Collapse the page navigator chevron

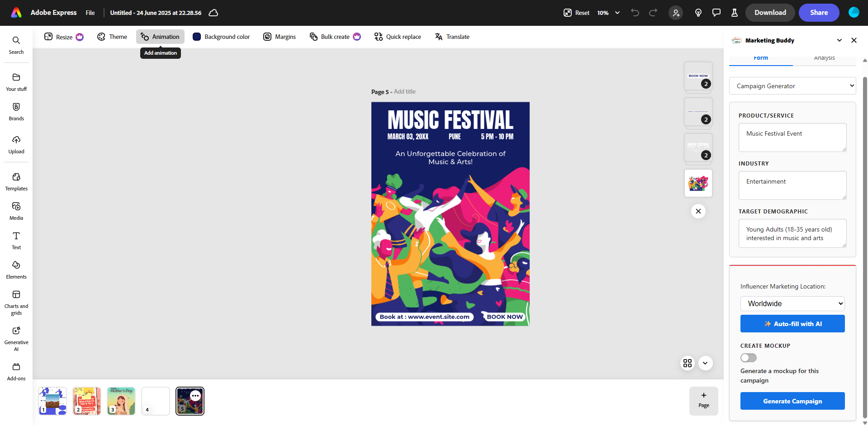705,363
